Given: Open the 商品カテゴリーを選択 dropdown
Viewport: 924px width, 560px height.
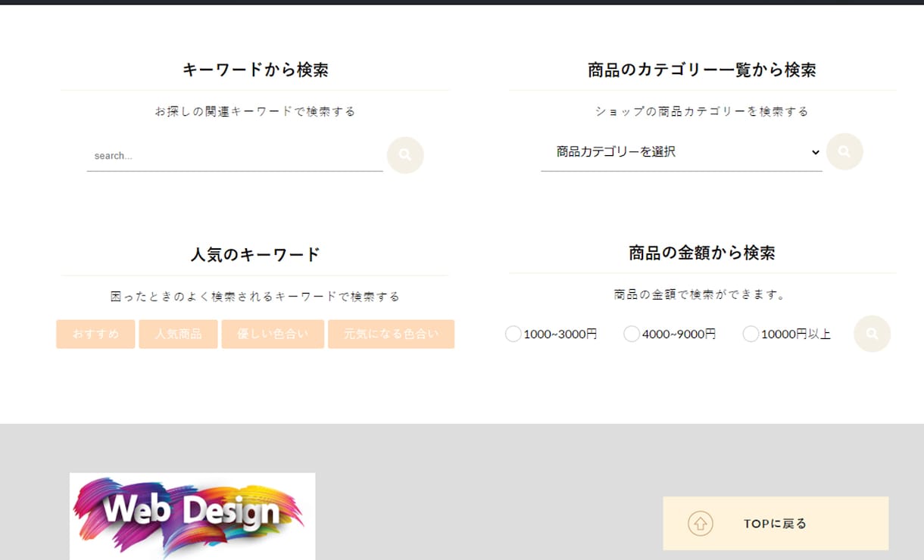Looking at the screenshot, I should (682, 152).
